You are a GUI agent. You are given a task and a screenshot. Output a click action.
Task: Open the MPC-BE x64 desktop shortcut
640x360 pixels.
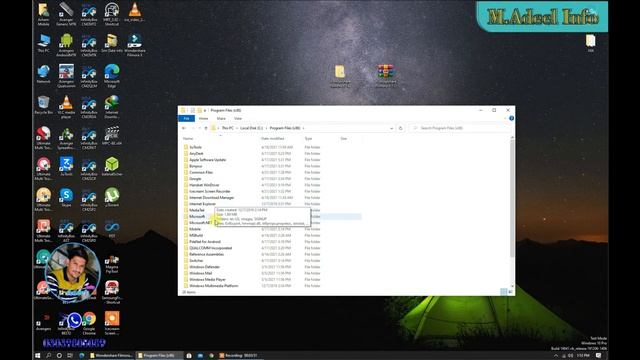tap(112, 136)
